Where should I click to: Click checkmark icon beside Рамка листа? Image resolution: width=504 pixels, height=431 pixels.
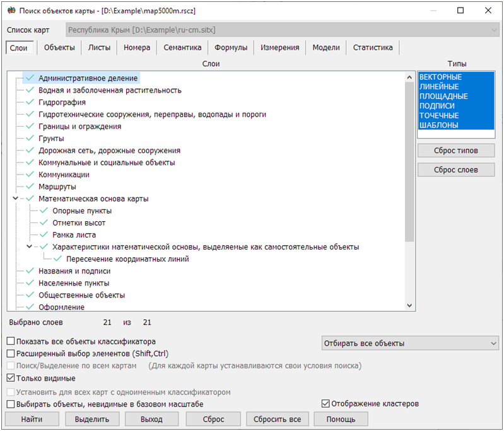44,235
